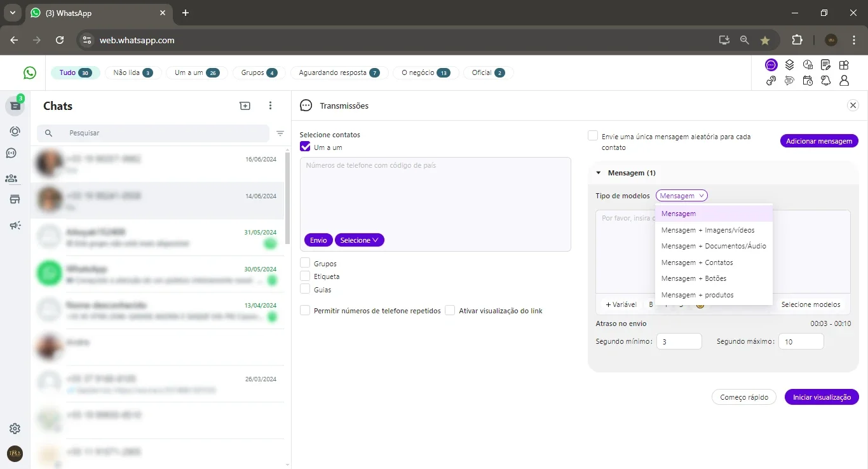The height and width of the screenshot is (469, 868).
Task: Open the three-dot menu in Chats header
Action: point(271,106)
